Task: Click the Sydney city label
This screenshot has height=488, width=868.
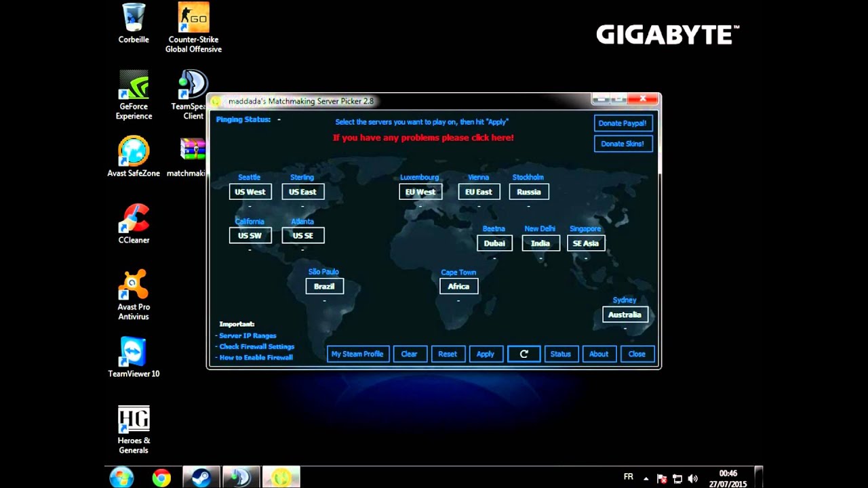Action: 625,300
